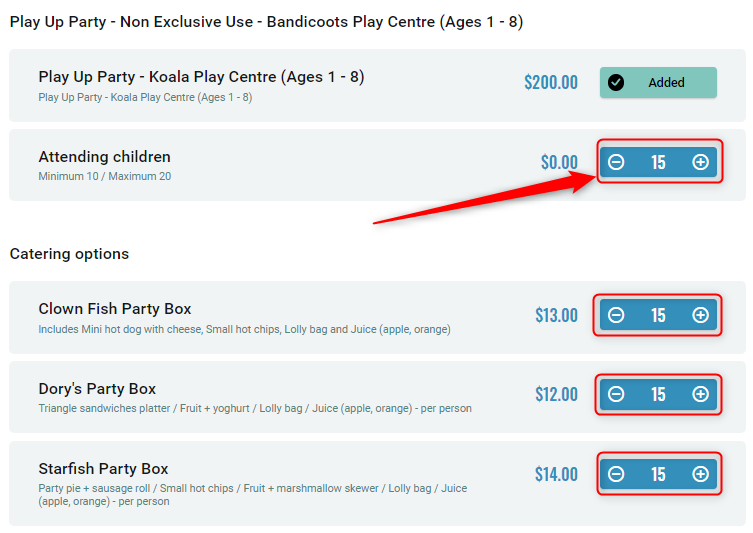Click the Catering options heading
Screen dimensions: 753x533
pyautogui.click(x=69, y=254)
